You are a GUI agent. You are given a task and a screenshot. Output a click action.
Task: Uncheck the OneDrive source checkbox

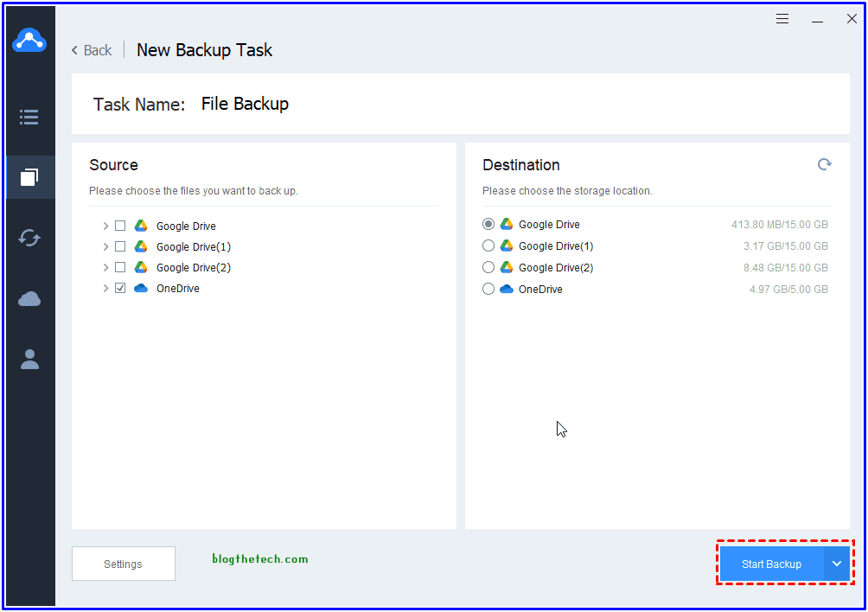point(120,288)
